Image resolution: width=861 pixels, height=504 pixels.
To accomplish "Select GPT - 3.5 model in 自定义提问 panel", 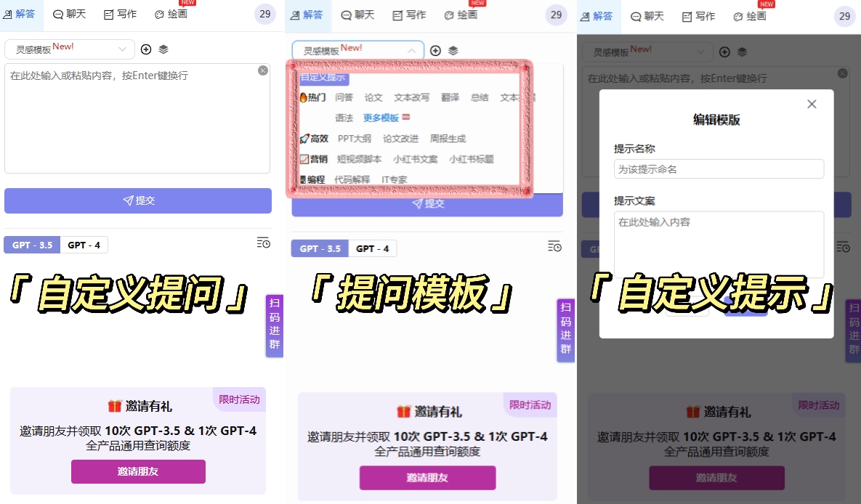I will tap(33, 245).
